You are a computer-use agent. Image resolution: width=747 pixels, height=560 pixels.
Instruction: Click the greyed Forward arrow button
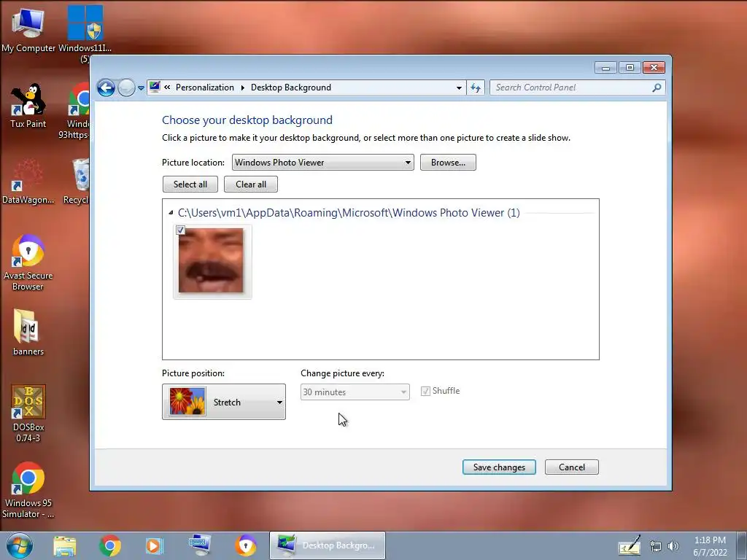(126, 87)
